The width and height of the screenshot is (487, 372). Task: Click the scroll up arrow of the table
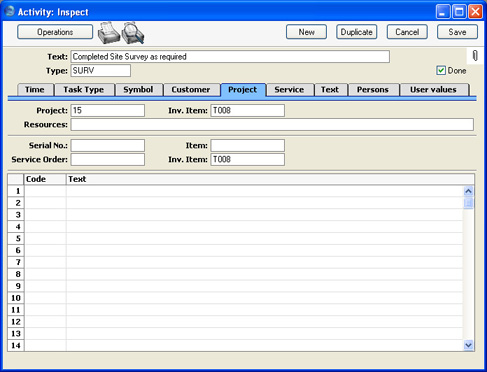tap(468, 191)
